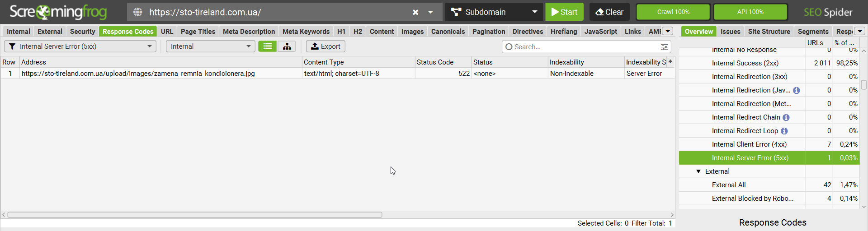This screenshot has width=868, height=231.
Task: Open the Canonicals tab
Action: 448,32
